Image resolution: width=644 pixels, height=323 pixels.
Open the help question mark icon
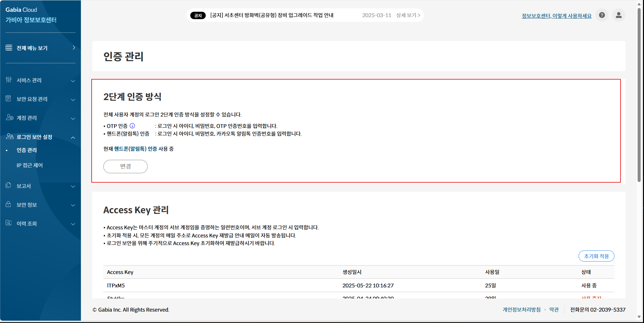602,15
